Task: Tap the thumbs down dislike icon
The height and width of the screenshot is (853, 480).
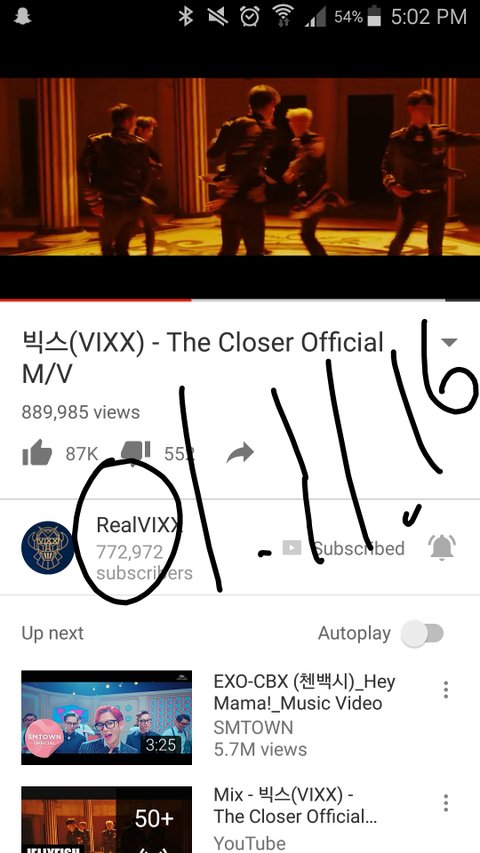Action: tap(136, 453)
